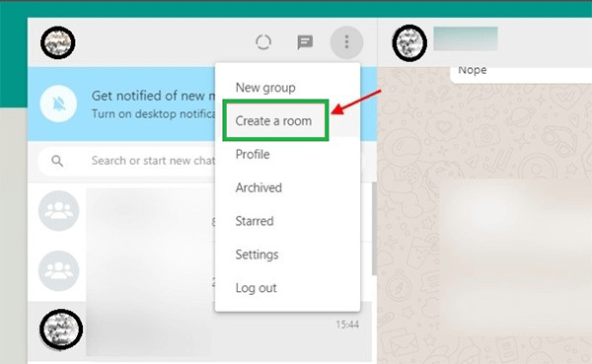592x364 pixels.
Task: Open Profile from the dropdown menu
Action: pyautogui.click(x=253, y=154)
